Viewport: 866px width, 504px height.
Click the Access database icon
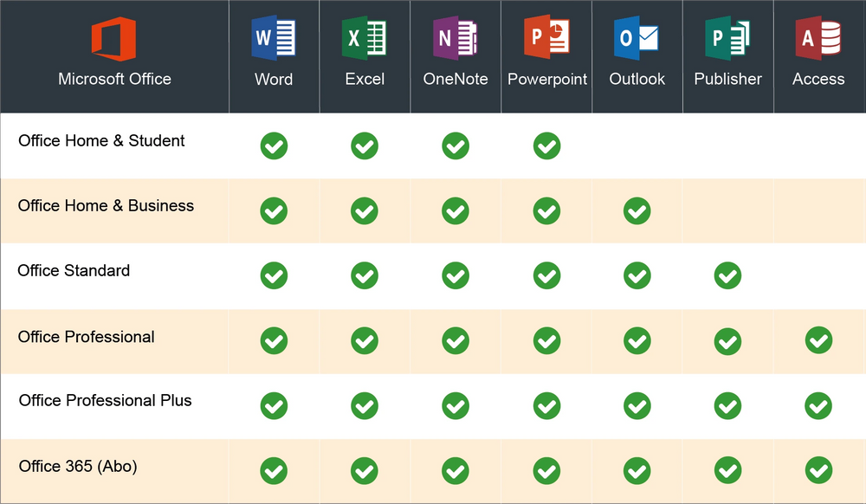pyautogui.click(x=818, y=35)
